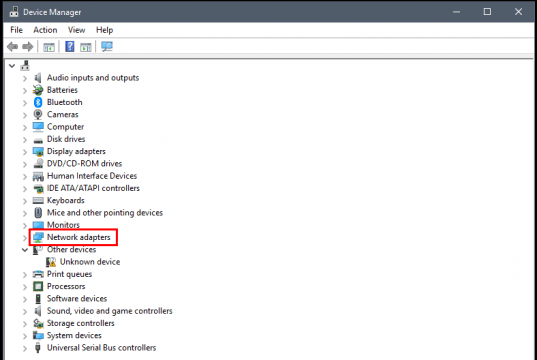Click the Unknown device warning icon
Screen dimensions: 537x360
click(x=51, y=262)
